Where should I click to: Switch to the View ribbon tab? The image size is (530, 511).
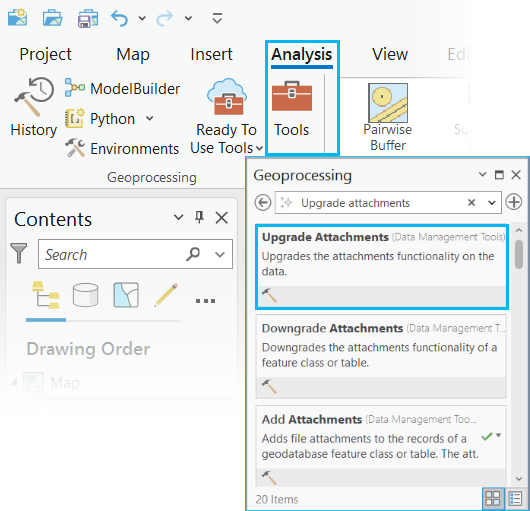(x=390, y=54)
